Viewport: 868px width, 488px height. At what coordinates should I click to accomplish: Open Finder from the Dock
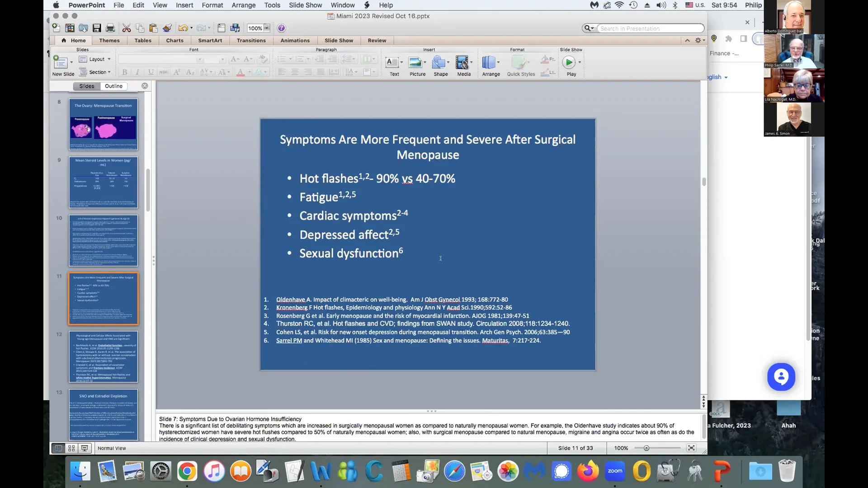(80, 471)
